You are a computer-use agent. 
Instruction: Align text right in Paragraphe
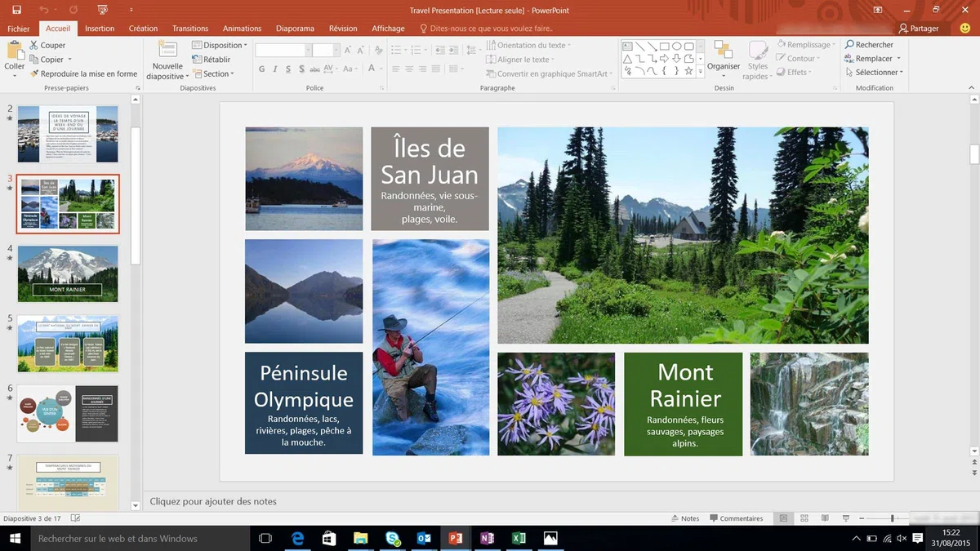(423, 69)
